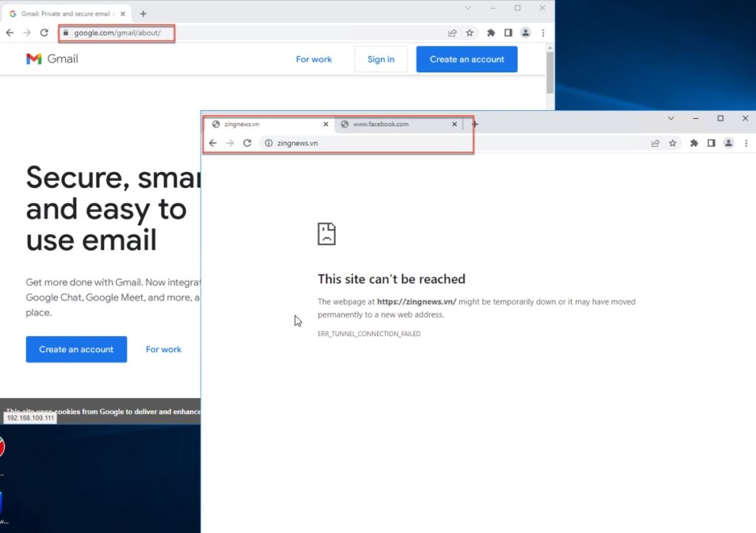Go back in the Gmail browser window
This screenshot has width=756, height=533.
[10, 32]
